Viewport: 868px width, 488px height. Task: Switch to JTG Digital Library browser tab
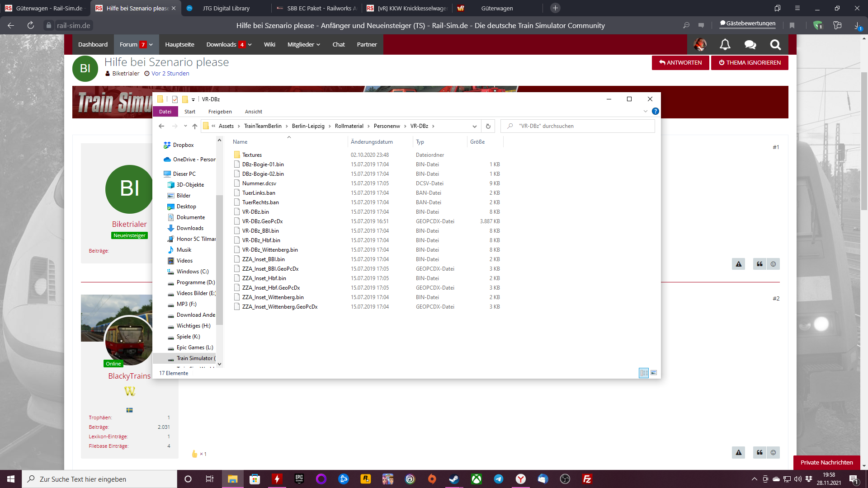226,8
